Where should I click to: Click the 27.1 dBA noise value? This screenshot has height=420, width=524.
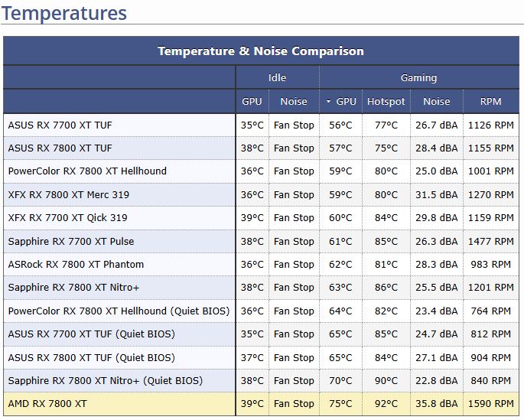(437, 357)
